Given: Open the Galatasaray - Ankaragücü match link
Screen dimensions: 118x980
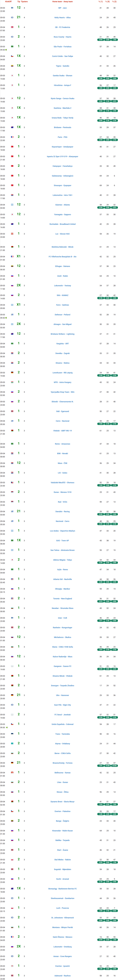Looking at the screenshot, I should (x=63, y=176).
